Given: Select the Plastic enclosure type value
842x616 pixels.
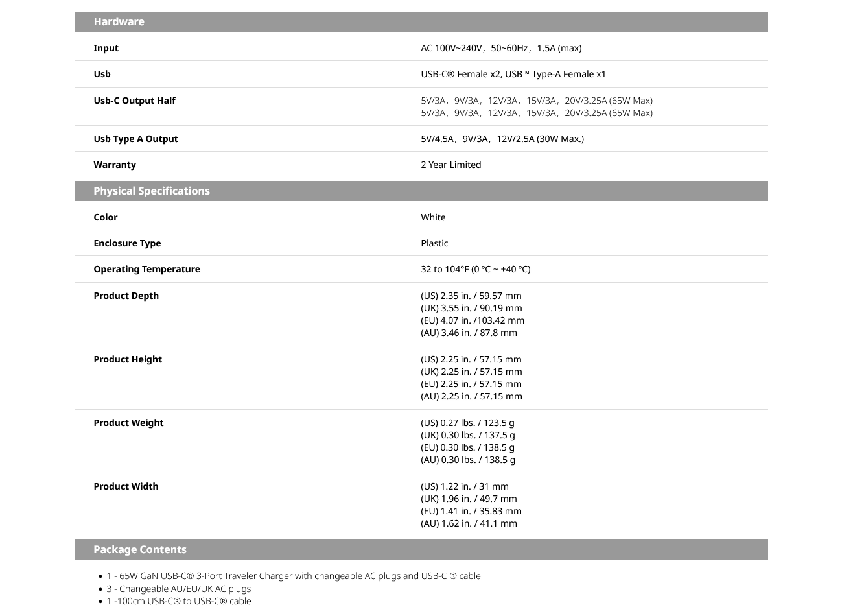Looking at the screenshot, I should [x=434, y=243].
